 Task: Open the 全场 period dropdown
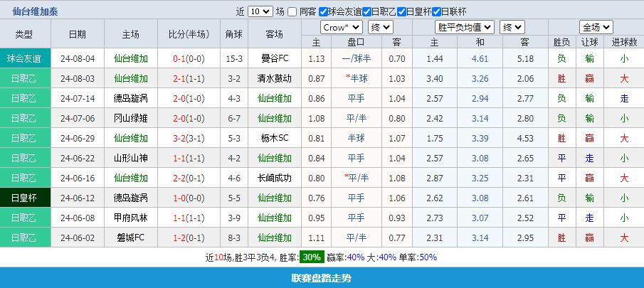click(x=596, y=28)
